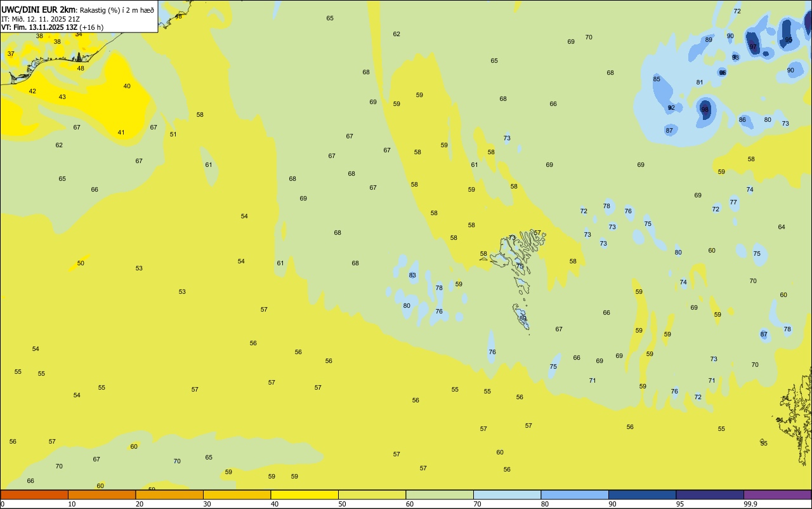Click the dark orange 0–10 legend segment
This screenshot has height=509, width=812.
tap(34, 494)
